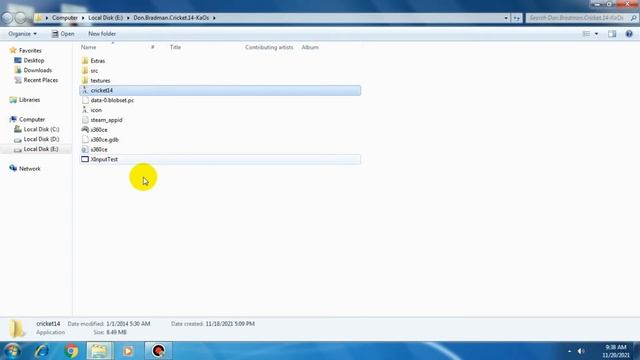The height and width of the screenshot is (360, 640).
Task: Sort by Name column header
Action: pyautogui.click(x=89, y=47)
